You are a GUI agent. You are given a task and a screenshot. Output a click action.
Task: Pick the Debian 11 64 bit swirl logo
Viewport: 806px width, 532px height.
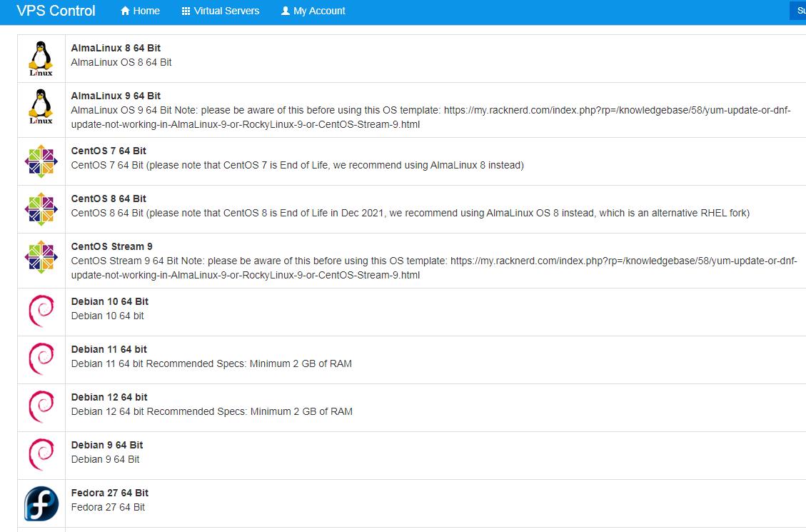(41, 358)
